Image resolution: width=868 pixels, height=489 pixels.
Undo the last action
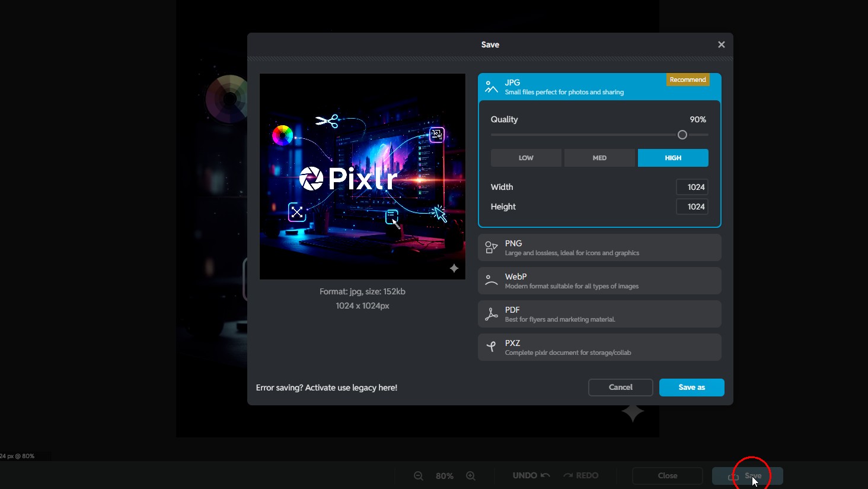531,475
